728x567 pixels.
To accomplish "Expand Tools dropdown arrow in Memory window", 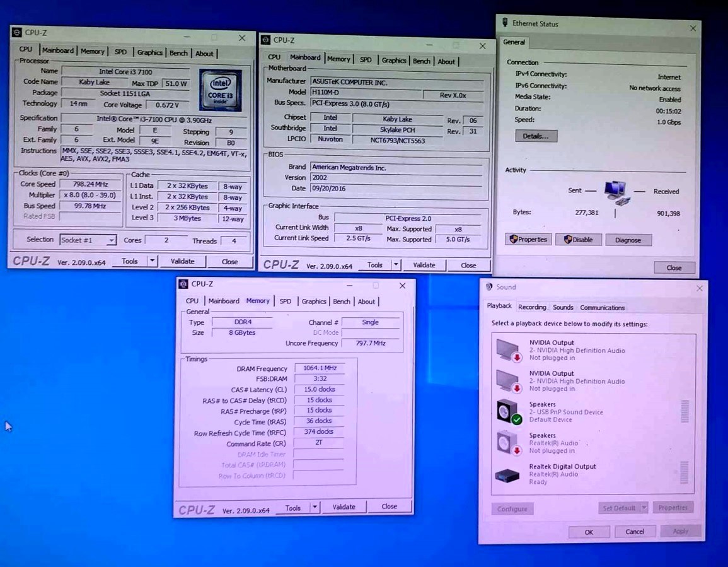I will 315,507.
